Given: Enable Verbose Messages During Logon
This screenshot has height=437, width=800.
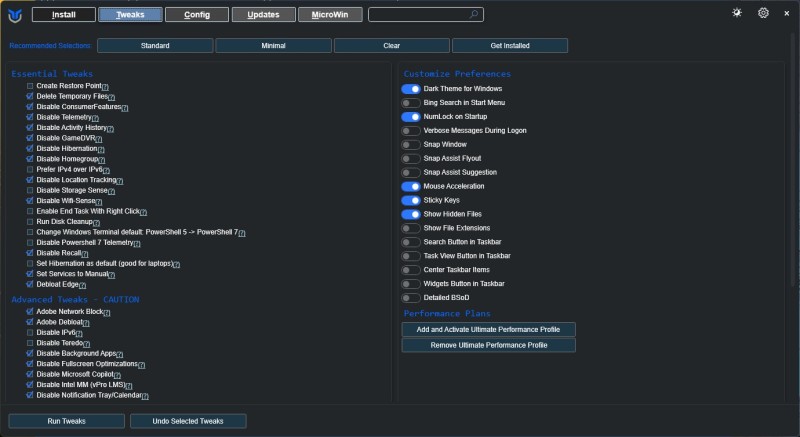Looking at the screenshot, I should coord(411,131).
